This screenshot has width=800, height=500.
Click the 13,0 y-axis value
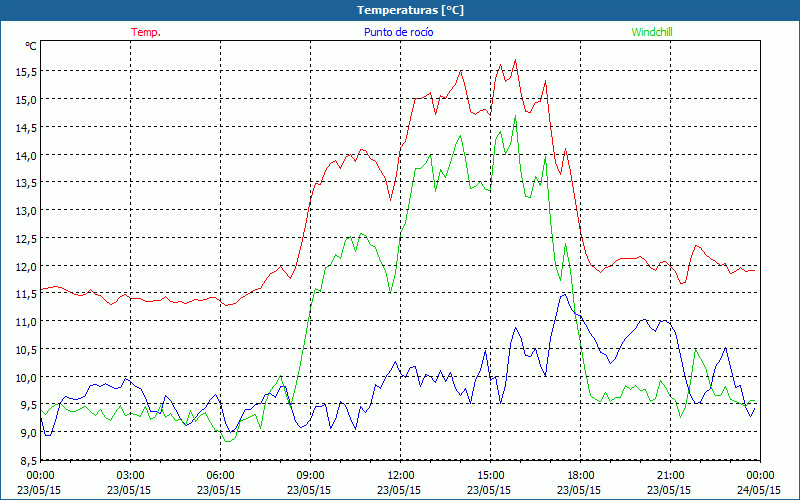coord(27,211)
